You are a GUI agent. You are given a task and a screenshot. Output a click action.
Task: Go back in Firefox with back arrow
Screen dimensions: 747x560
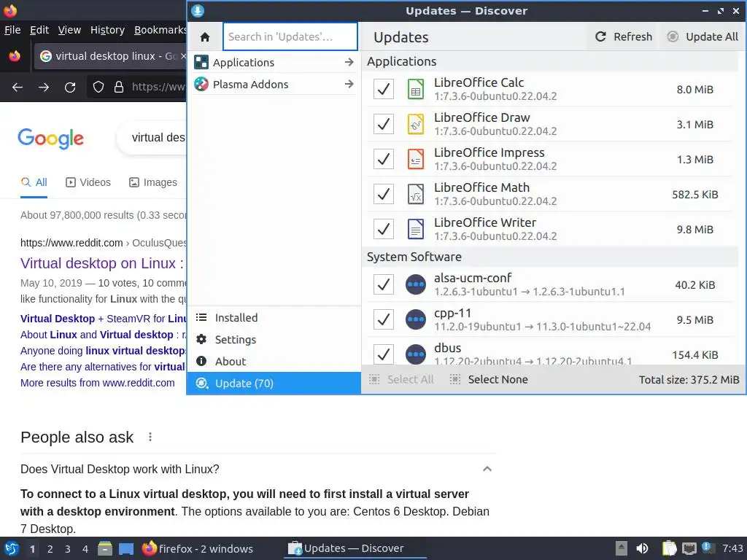pyautogui.click(x=18, y=87)
